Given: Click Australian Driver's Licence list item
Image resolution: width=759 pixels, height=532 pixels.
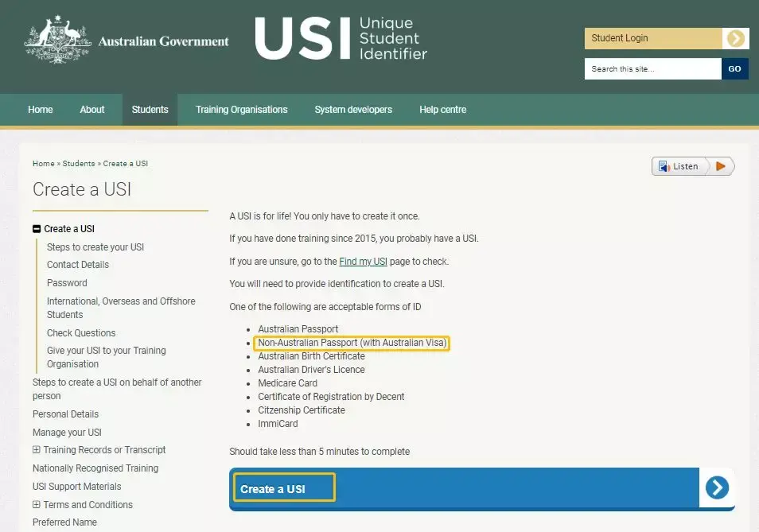Looking at the screenshot, I should [x=311, y=370].
